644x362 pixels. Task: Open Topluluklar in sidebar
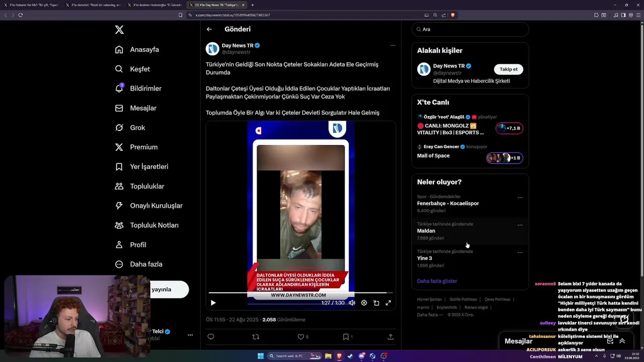pyautogui.click(x=139, y=186)
